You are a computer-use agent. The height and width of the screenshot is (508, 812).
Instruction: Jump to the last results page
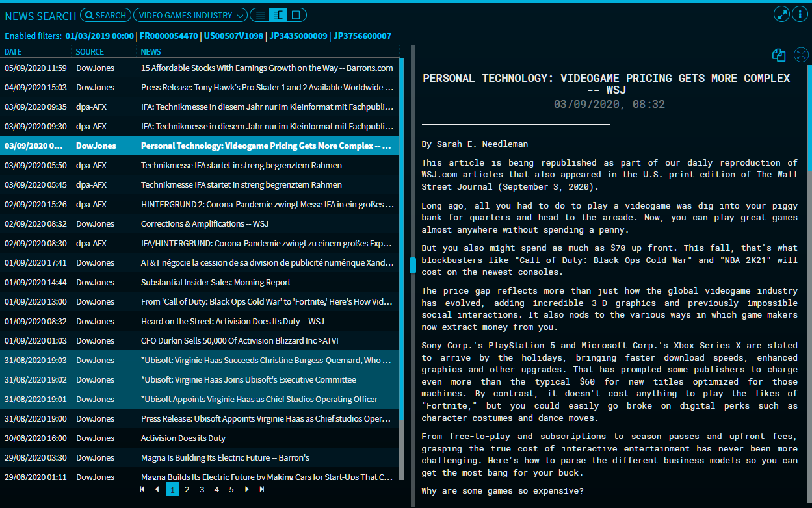262,489
